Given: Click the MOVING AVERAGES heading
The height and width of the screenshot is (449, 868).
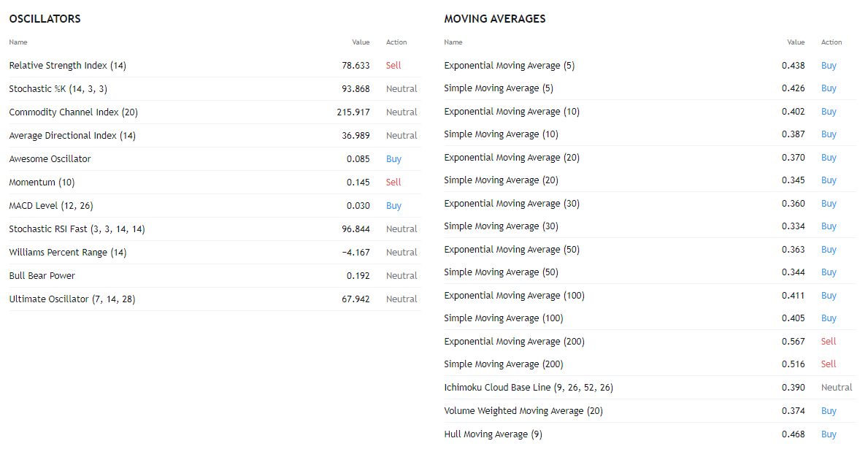Looking at the screenshot, I should coord(495,19).
